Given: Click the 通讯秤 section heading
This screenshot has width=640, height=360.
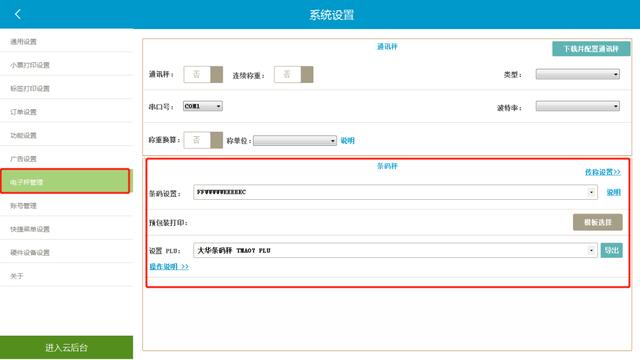Looking at the screenshot, I should 387,47.
